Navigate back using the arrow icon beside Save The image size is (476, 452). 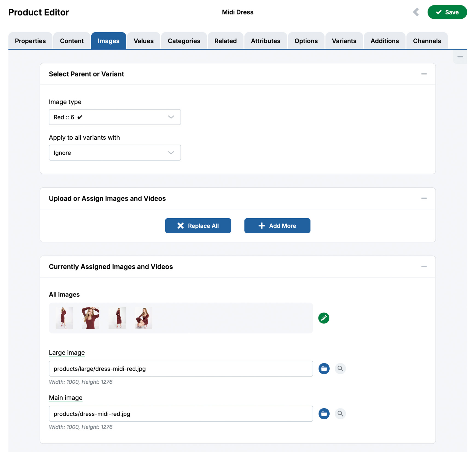pyautogui.click(x=416, y=12)
